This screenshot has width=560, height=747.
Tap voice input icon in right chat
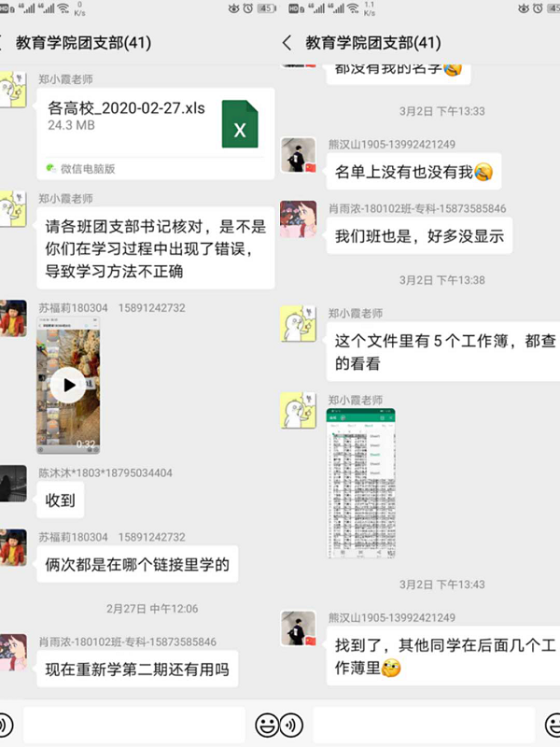coord(291,725)
